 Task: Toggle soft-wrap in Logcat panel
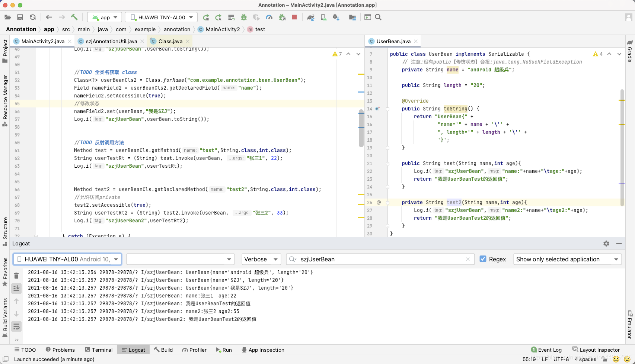[16, 327]
